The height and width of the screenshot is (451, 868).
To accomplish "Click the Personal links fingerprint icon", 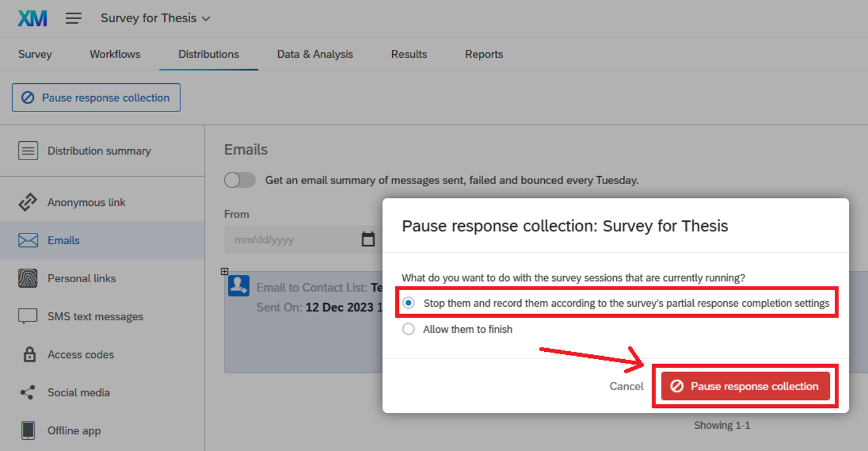I will pos(28,278).
